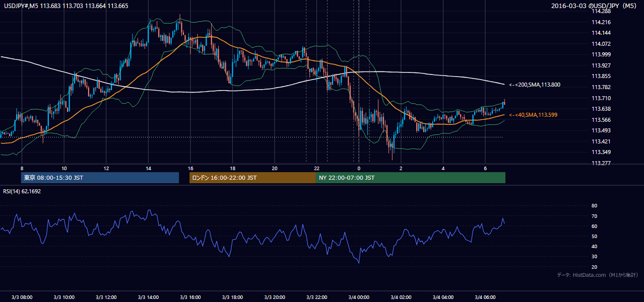Screen dimensions: 644x302
Task: Click the 114.072 price axis label
Action: 601,44
